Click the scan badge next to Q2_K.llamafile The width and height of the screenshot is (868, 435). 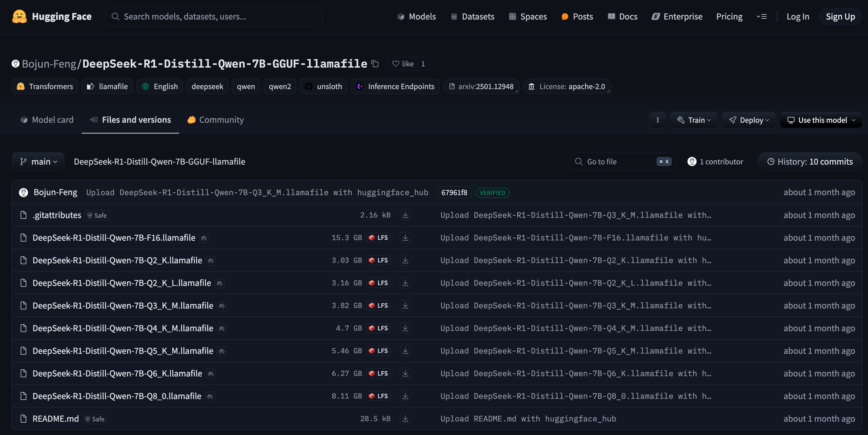(210, 261)
